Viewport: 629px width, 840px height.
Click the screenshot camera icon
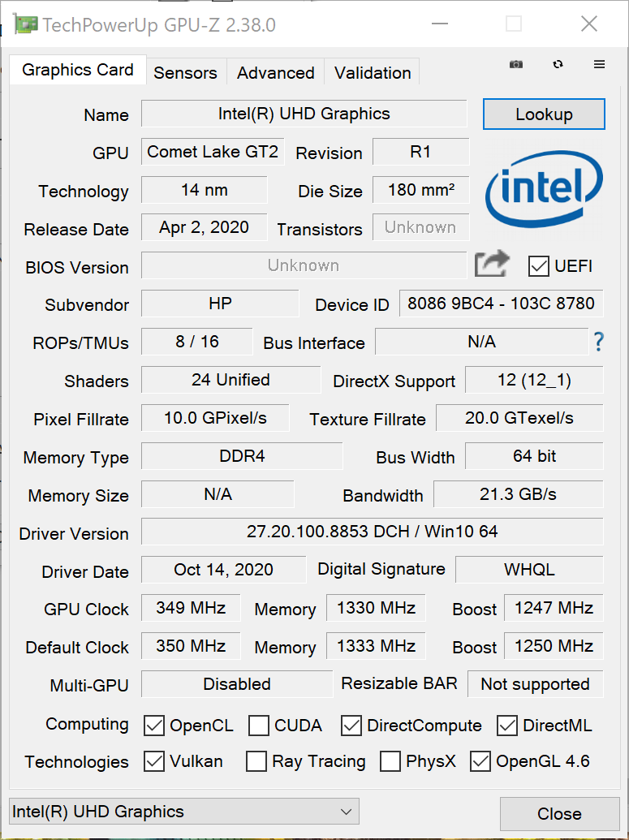[x=516, y=65]
